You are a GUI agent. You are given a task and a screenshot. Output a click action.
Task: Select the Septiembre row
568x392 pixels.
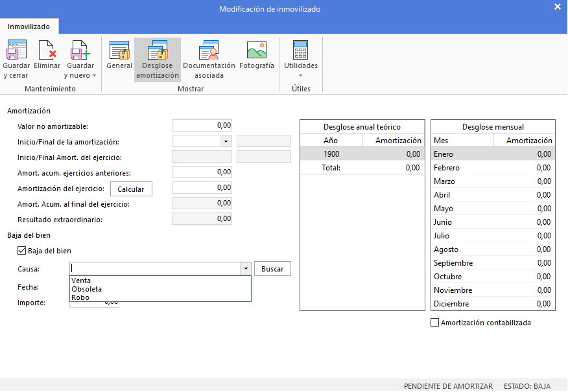pyautogui.click(x=493, y=263)
